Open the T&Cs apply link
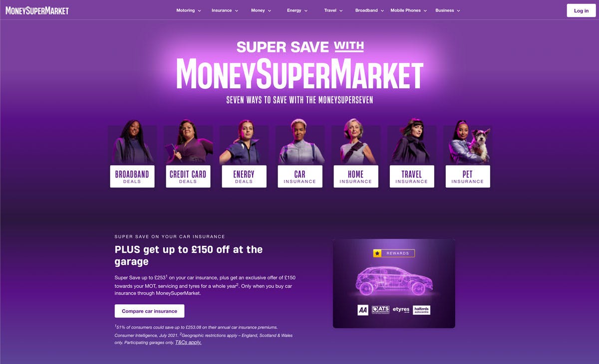 point(188,343)
